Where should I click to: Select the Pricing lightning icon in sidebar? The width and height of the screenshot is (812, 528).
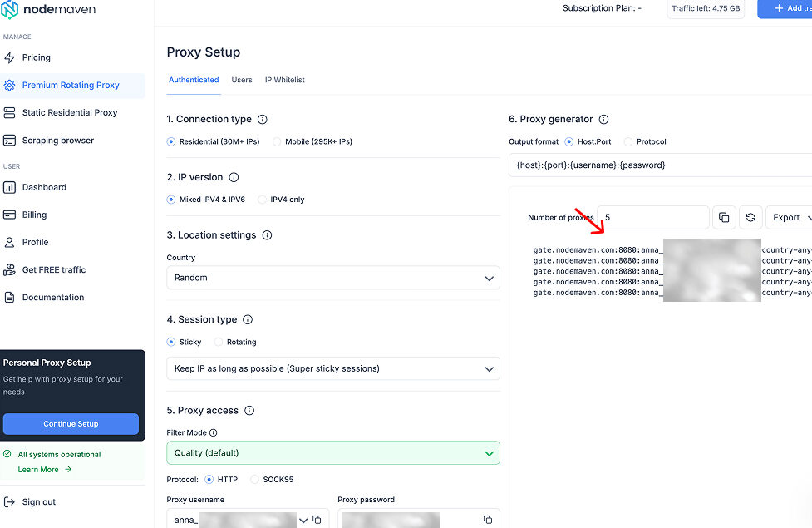(x=12, y=57)
